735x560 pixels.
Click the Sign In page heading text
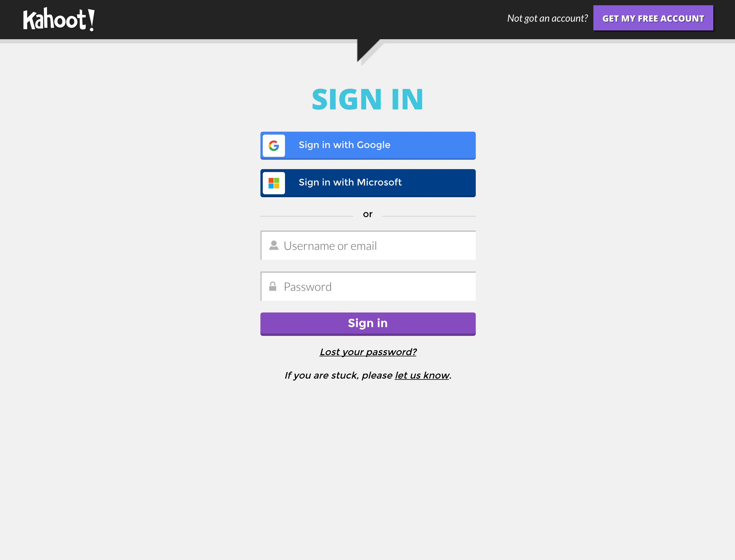(x=367, y=99)
